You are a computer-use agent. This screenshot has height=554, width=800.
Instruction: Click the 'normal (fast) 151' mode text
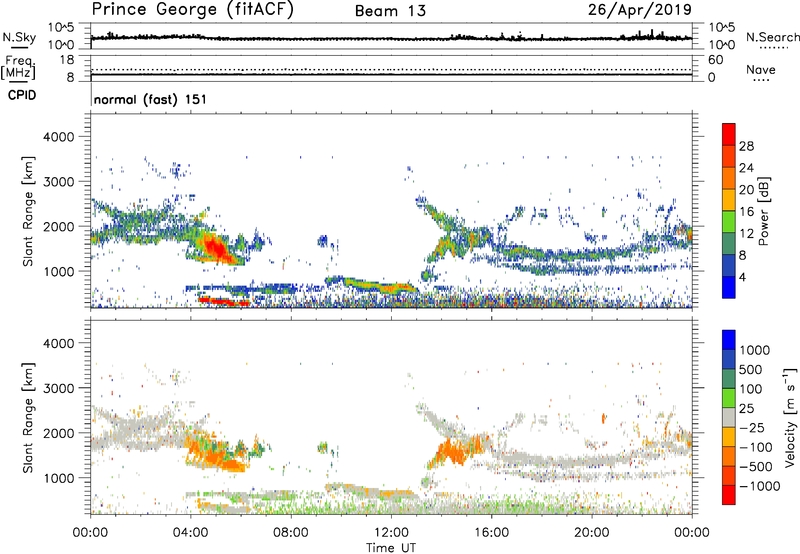pos(150,99)
